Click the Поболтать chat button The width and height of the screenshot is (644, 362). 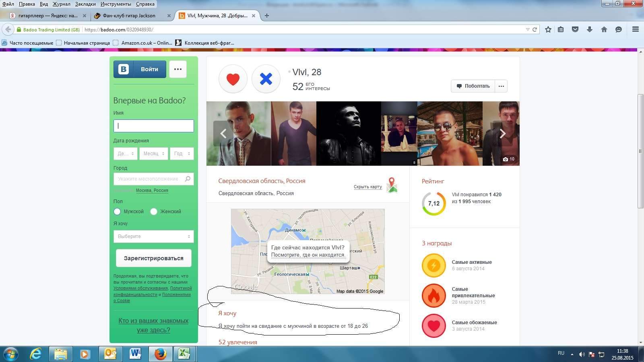coord(473,86)
